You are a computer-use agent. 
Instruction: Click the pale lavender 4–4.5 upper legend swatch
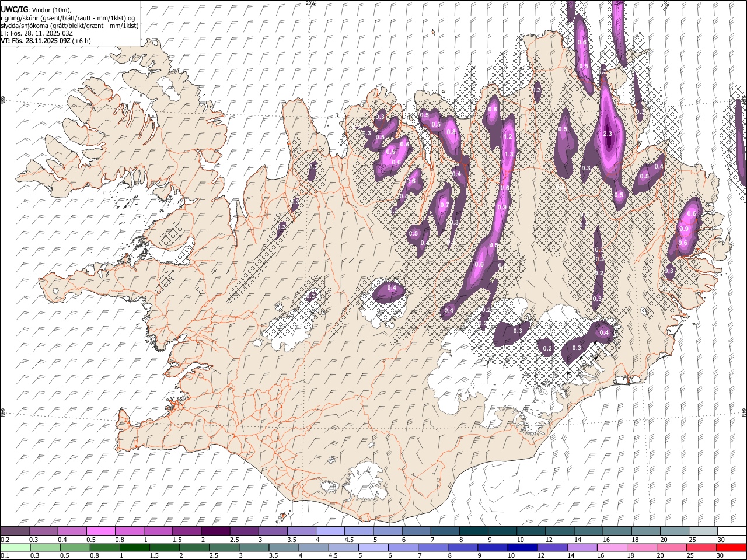click(x=330, y=531)
